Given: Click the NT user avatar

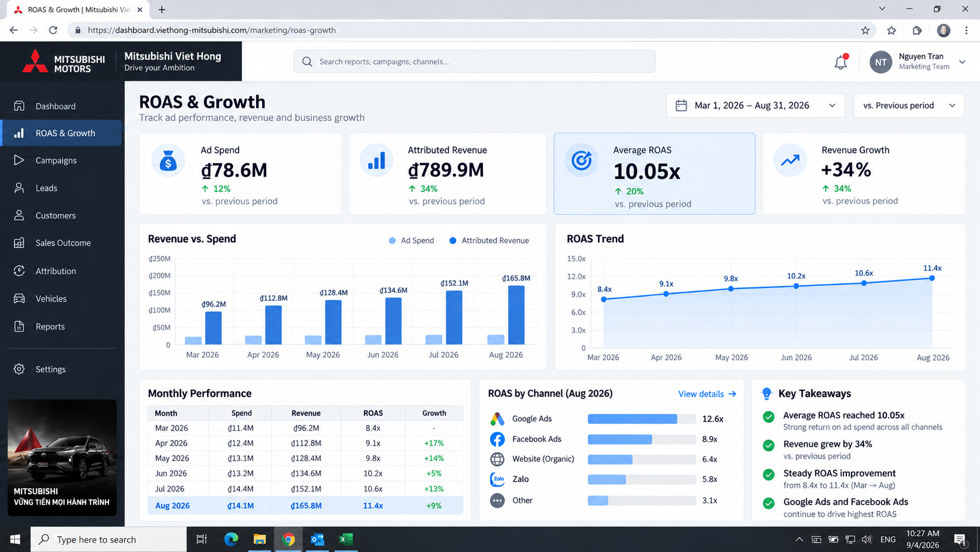Looking at the screenshot, I should coord(880,62).
